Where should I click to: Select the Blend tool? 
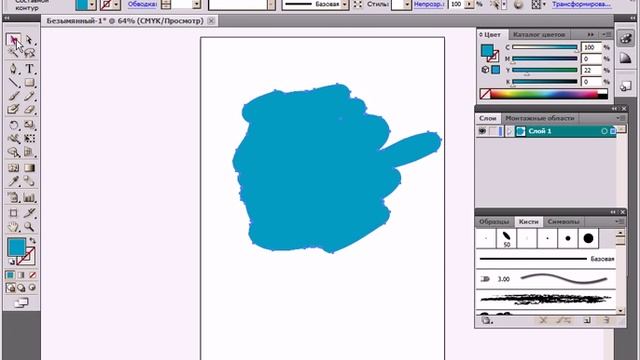click(29, 181)
